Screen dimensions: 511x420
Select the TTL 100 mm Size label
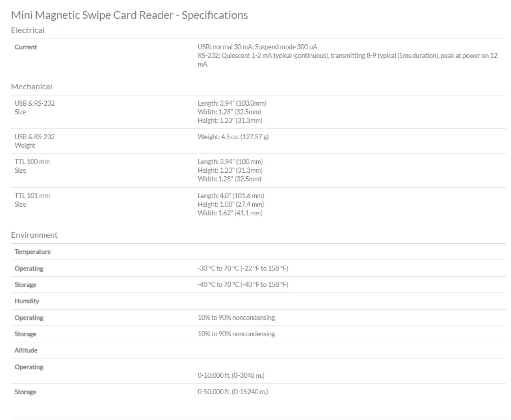[32, 166]
